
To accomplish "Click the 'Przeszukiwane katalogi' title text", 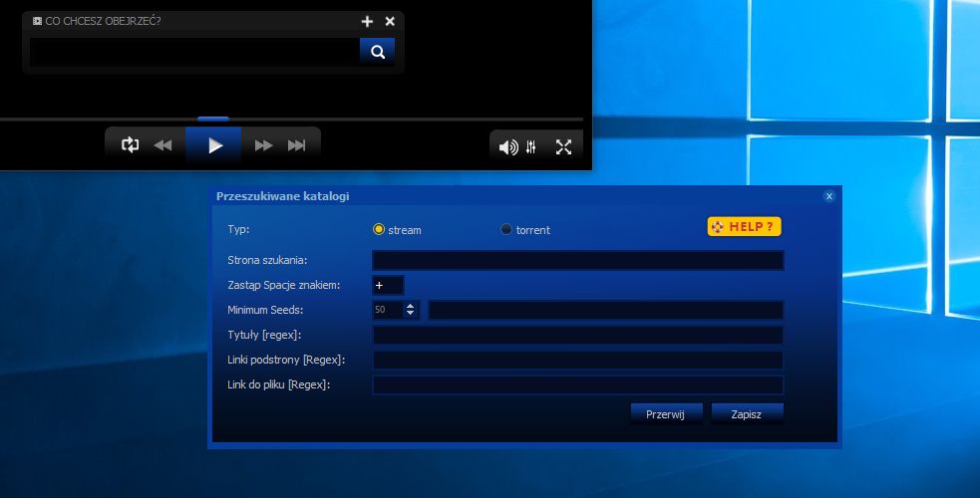I will click(x=282, y=196).
